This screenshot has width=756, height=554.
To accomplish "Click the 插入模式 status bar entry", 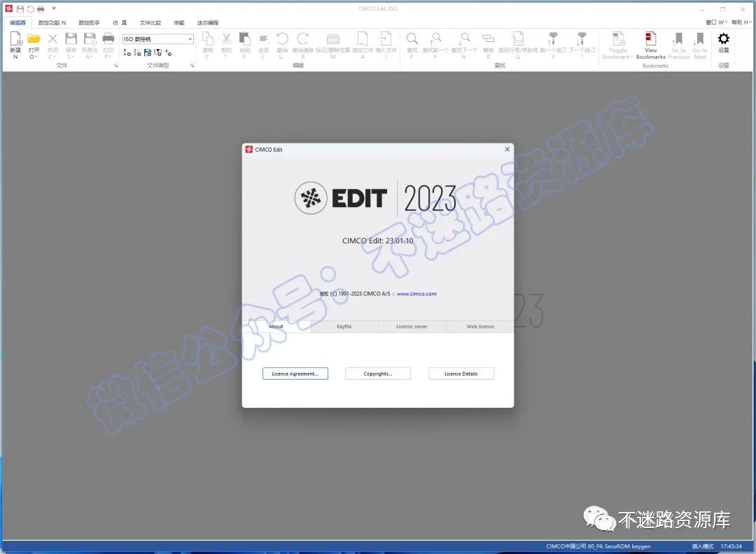I will click(x=703, y=546).
